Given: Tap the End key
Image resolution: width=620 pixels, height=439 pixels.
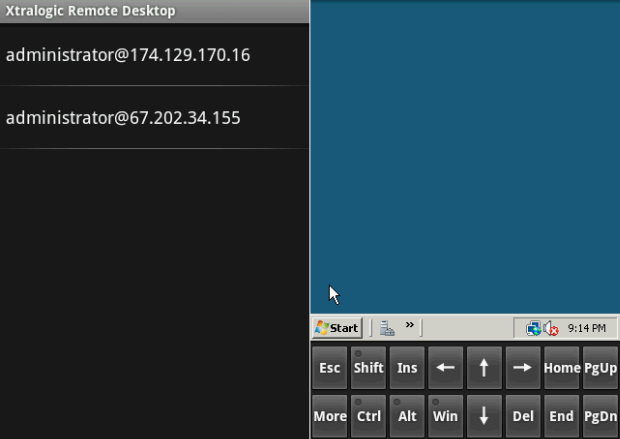Looking at the screenshot, I should [561, 416].
